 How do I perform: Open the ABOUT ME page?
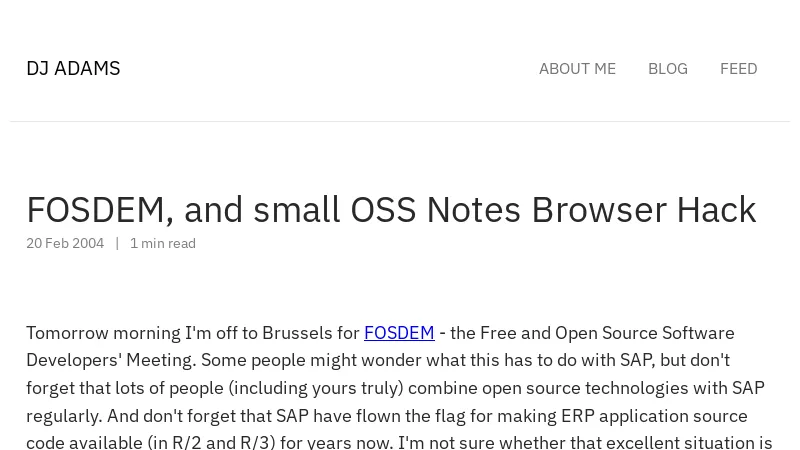pyautogui.click(x=577, y=68)
